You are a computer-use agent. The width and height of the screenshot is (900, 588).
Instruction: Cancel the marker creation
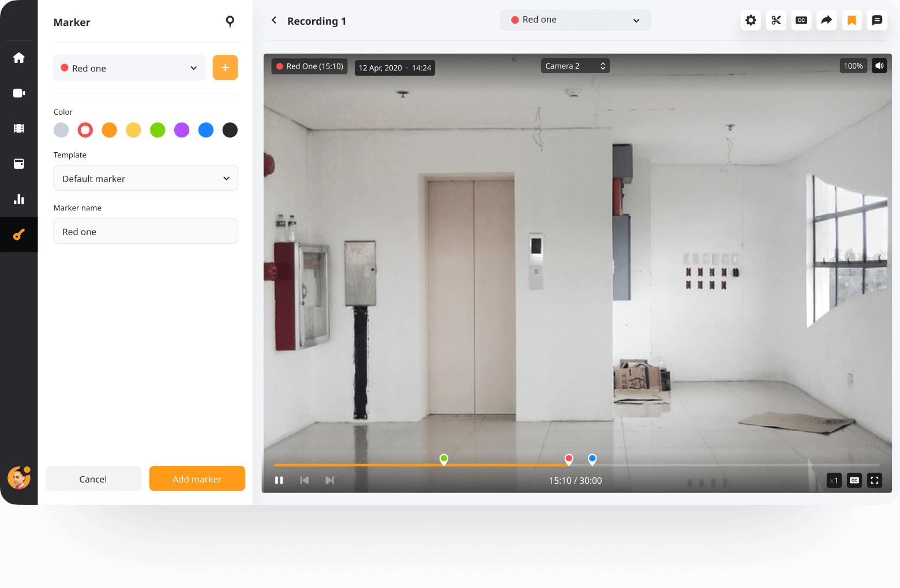(x=93, y=478)
